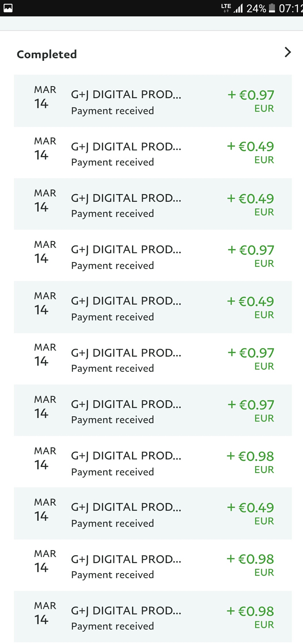Screen dimensions: 303x644
Task: Tap the 24% battery percentage text
Action: click(x=256, y=8)
